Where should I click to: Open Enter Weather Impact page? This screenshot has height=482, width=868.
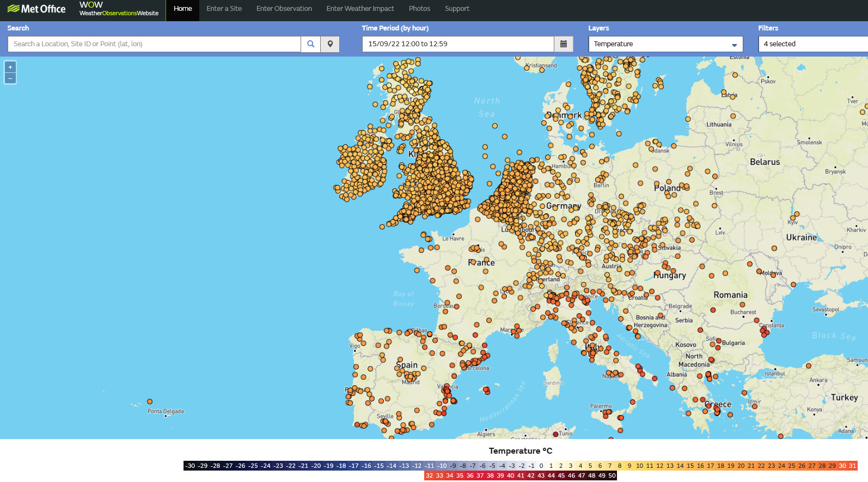click(x=360, y=9)
